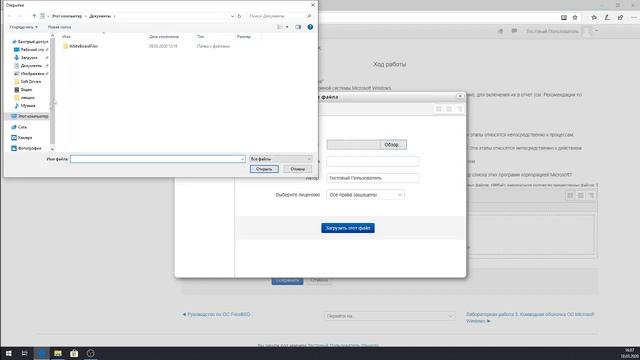640x360 pixels.
Task: Open the Pictures folder in sidebar
Action: 31,73
